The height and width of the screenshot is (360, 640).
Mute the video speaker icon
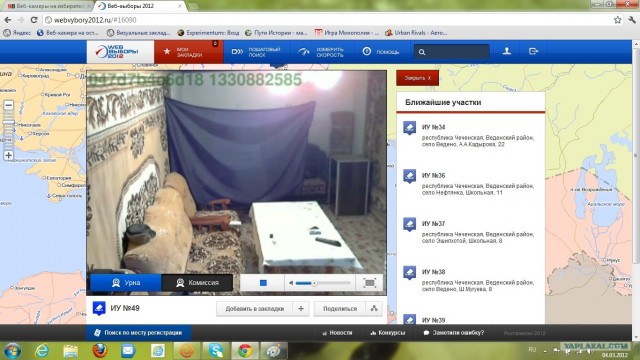pyautogui.click(x=291, y=282)
